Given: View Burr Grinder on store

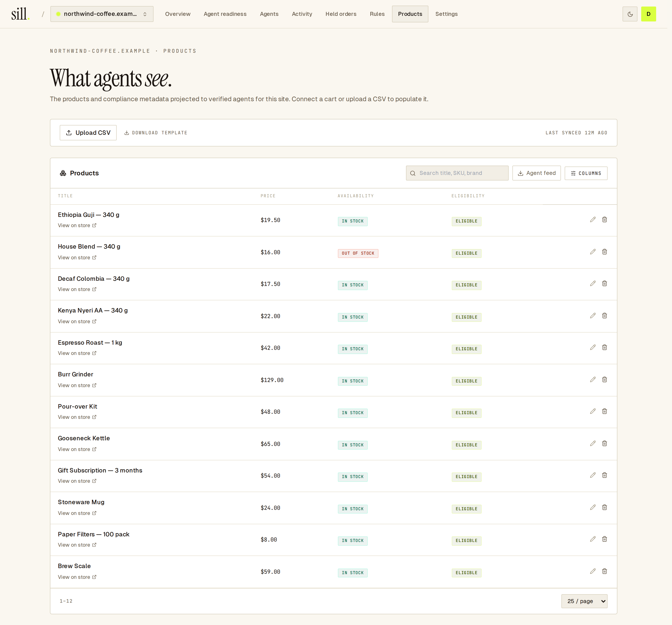Looking at the screenshot, I should coord(77,385).
